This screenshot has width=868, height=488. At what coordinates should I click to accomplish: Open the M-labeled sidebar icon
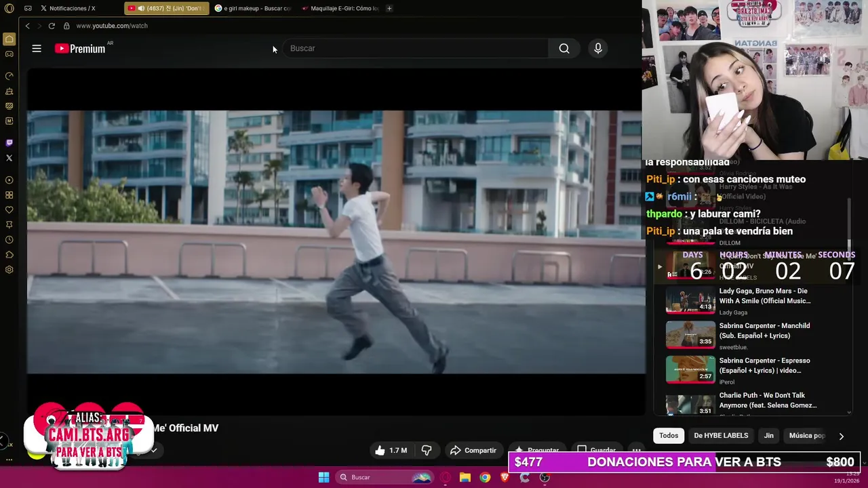coord(9,121)
